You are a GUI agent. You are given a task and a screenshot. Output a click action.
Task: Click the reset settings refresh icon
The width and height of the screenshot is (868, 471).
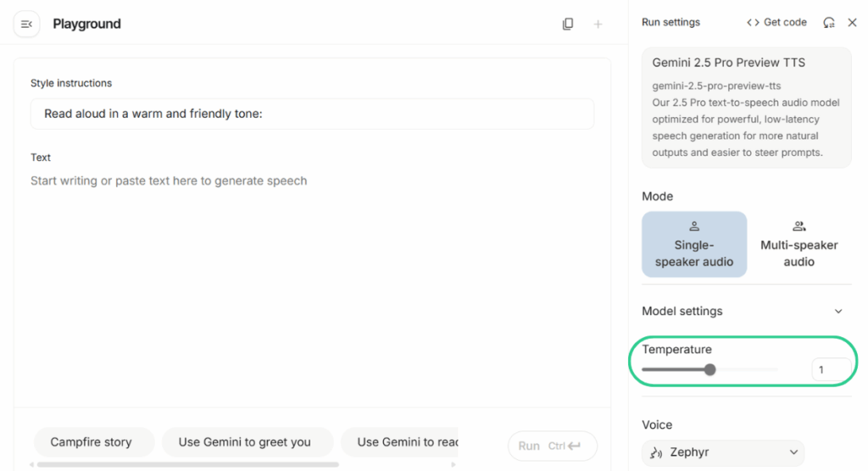pyautogui.click(x=828, y=23)
